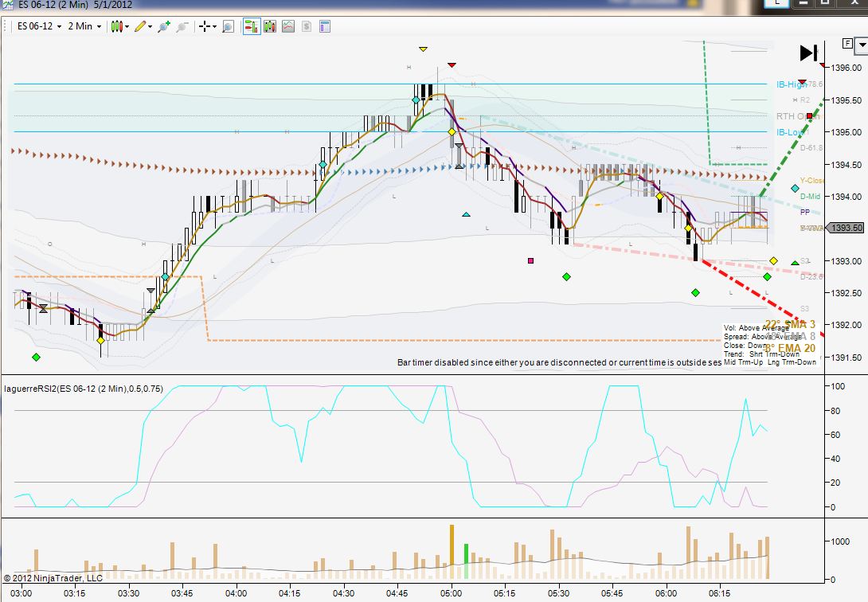
Task: Click the laguerreRSI2 indicator label
Action: tap(84, 389)
